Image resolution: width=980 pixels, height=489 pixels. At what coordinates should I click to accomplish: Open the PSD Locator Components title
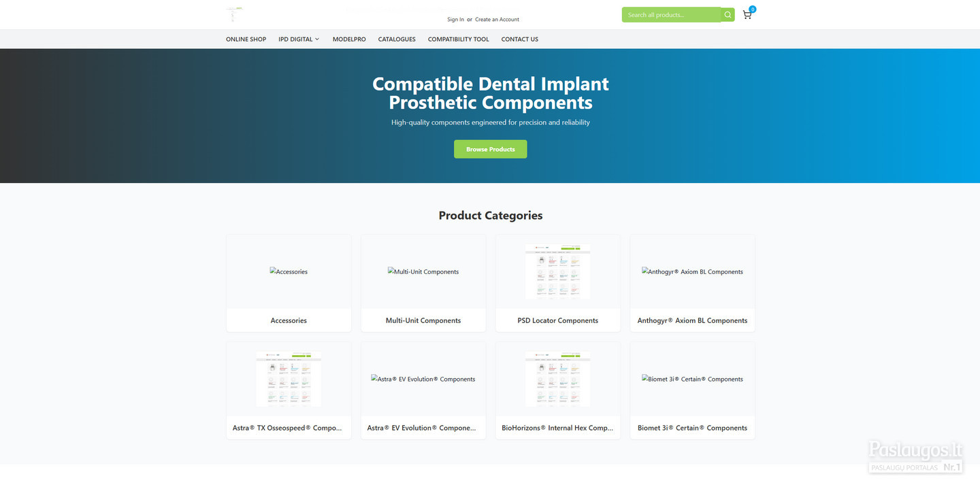click(x=558, y=320)
